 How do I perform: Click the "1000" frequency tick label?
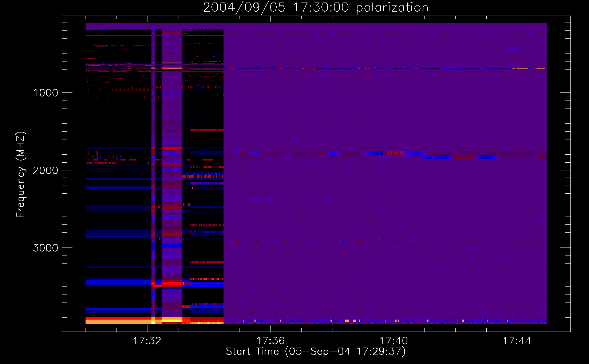[46, 93]
